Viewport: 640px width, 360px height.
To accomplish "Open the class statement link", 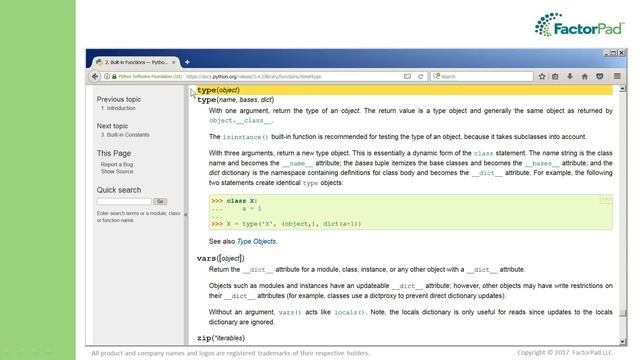I will pyautogui.click(x=483, y=153).
